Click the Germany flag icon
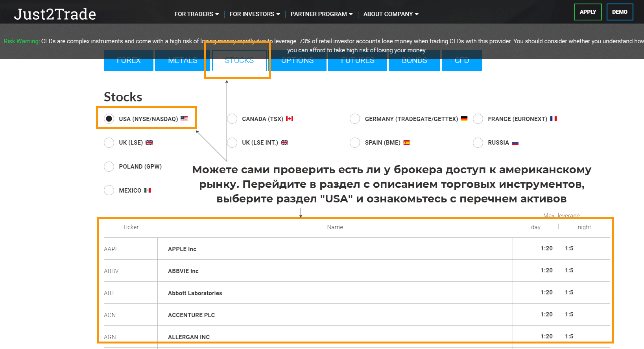This screenshot has width=644, height=349. (464, 119)
